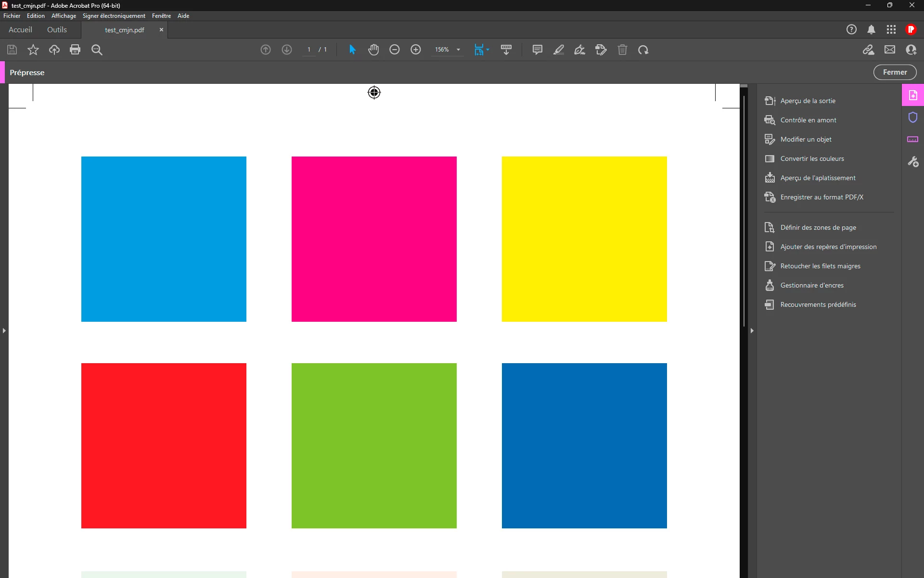924x578 pixels.
Task: Click the Fermer button
Action: (x=895, y=72)
